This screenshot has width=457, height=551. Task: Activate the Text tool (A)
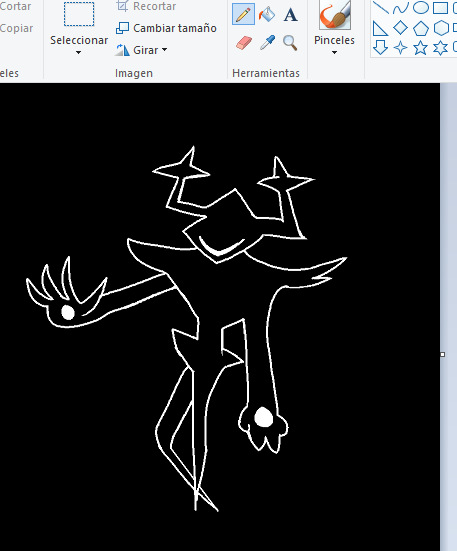tap(290, 15)
